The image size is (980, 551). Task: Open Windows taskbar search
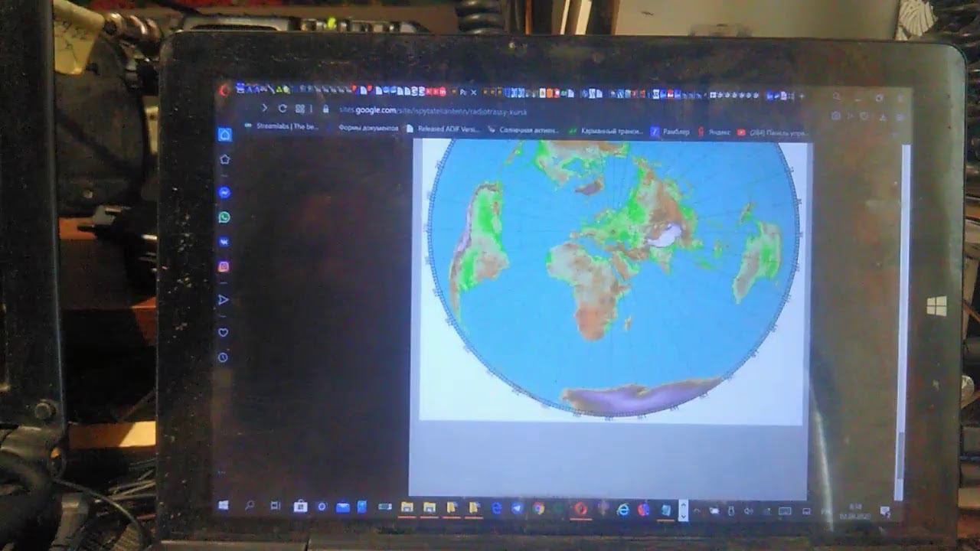tap(250, 505)
